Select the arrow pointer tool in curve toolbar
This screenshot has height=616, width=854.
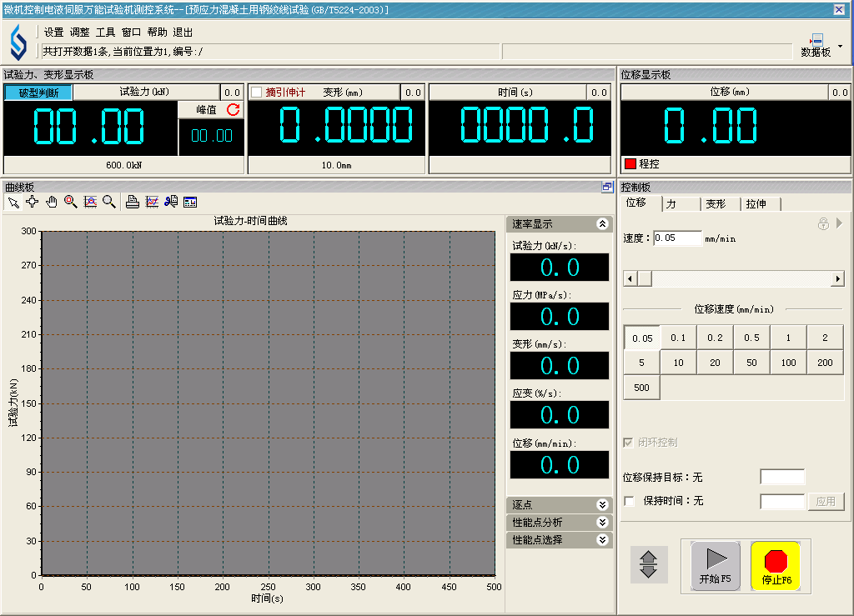pyautogui.click(x=13, y=202)
